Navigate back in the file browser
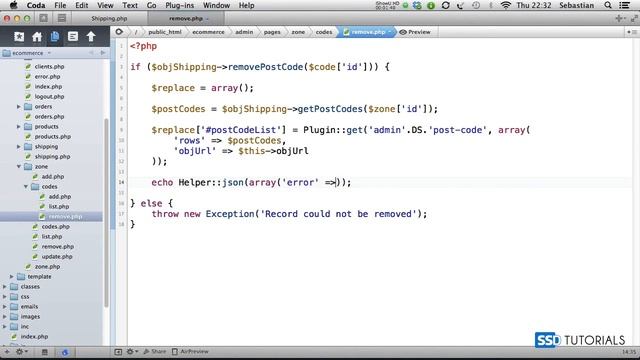This screenshot has width=640, height=360. coord(91,53)
